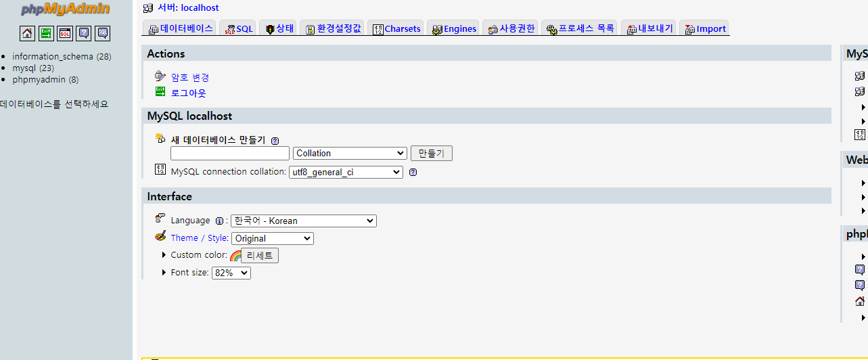
Task: Switch to the SQL tab
Action: (238, 28)
